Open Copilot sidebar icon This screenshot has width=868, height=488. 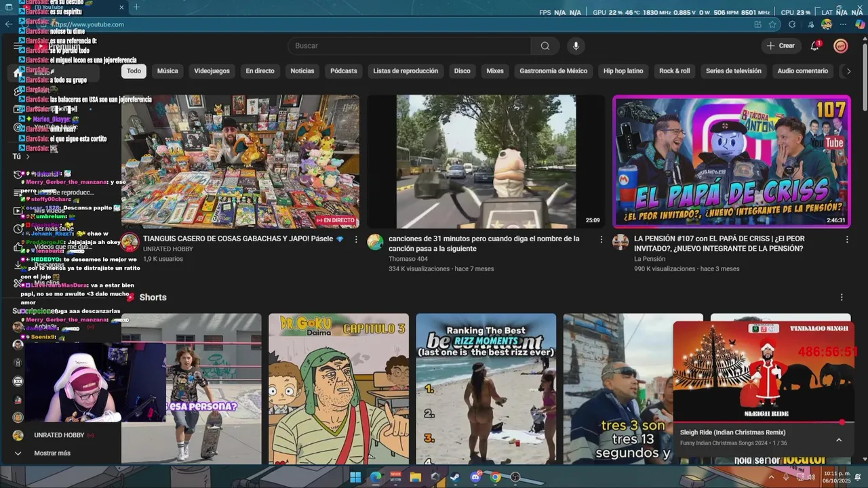click(x=860, y=24)
